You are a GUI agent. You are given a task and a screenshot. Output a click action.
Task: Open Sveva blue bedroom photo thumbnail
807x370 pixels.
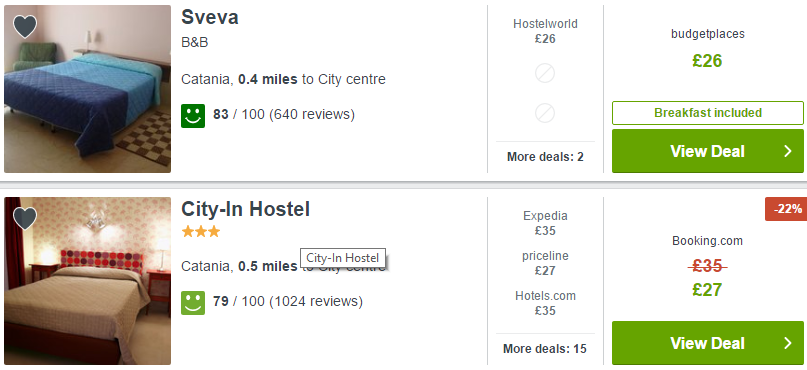coord(87,89)
